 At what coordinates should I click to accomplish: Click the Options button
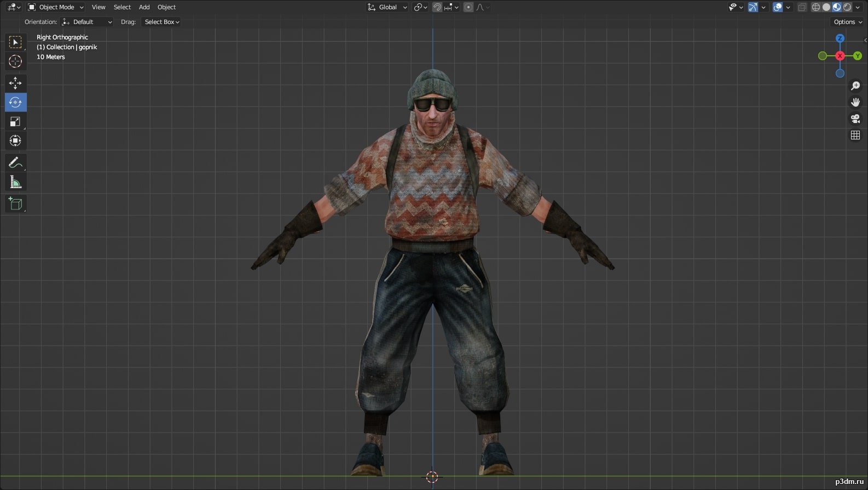pos(847,22)
